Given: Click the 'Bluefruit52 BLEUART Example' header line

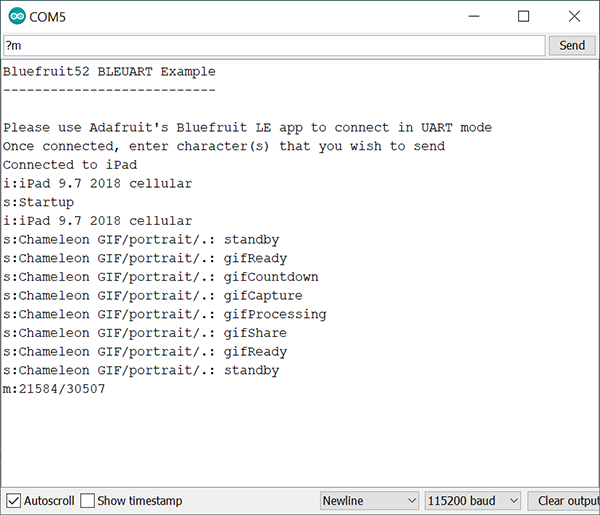Looking at the screenshot, I should [x=109, y=72].
